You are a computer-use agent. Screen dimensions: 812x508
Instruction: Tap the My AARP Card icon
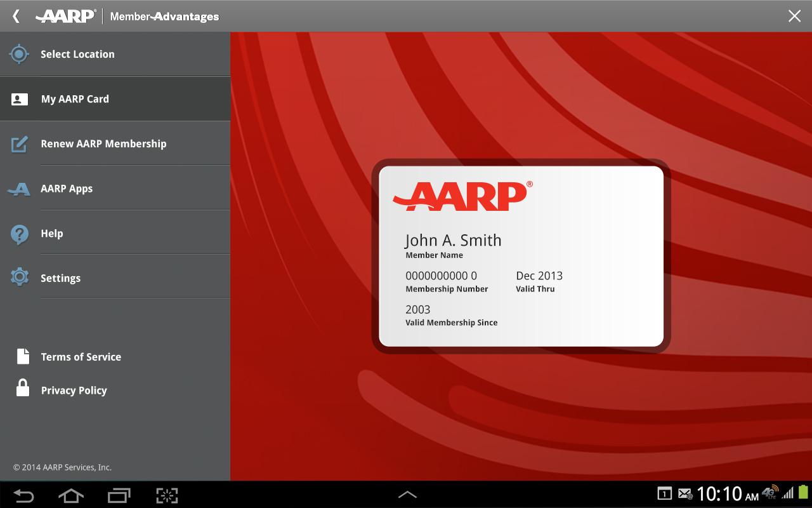click(20, 99)
